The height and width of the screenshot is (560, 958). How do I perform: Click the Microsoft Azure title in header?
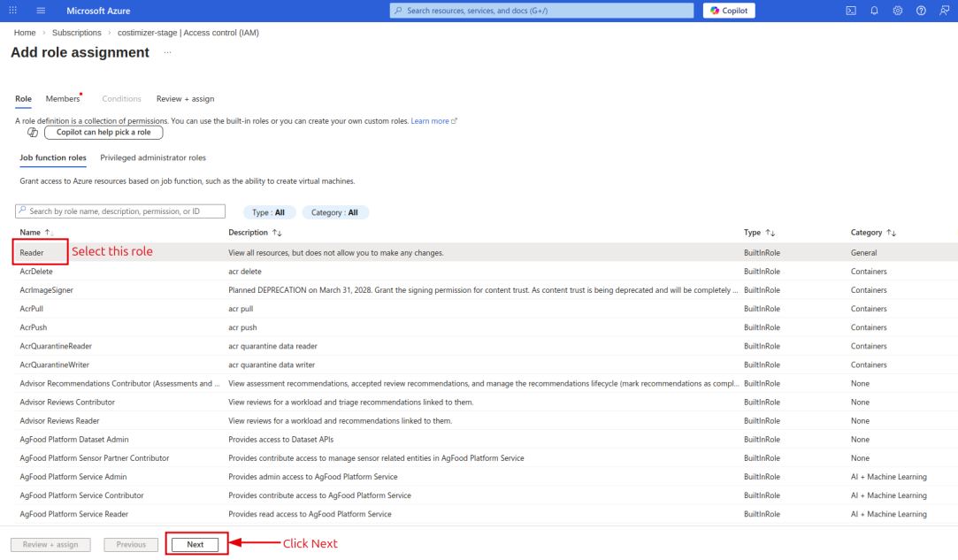tap(98, 11)
